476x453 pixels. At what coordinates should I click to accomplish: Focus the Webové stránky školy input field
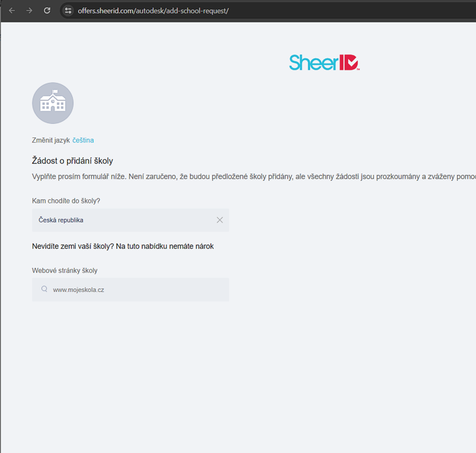point(131,290)
